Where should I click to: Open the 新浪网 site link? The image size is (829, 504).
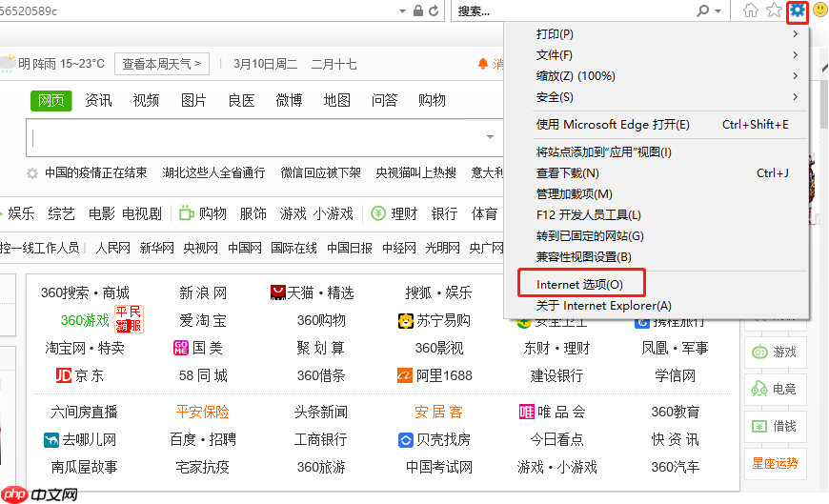203,292
